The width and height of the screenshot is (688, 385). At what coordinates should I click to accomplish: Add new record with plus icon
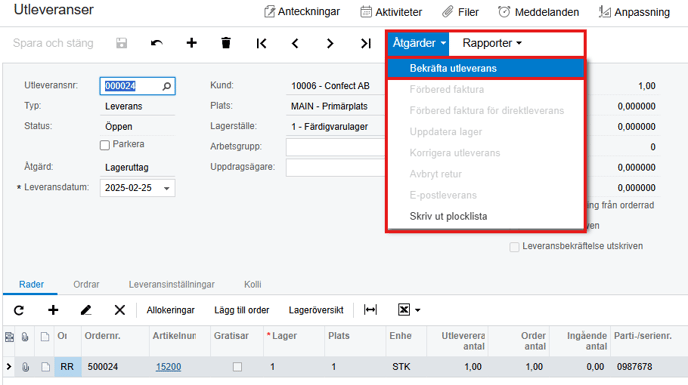pos(191,43)
